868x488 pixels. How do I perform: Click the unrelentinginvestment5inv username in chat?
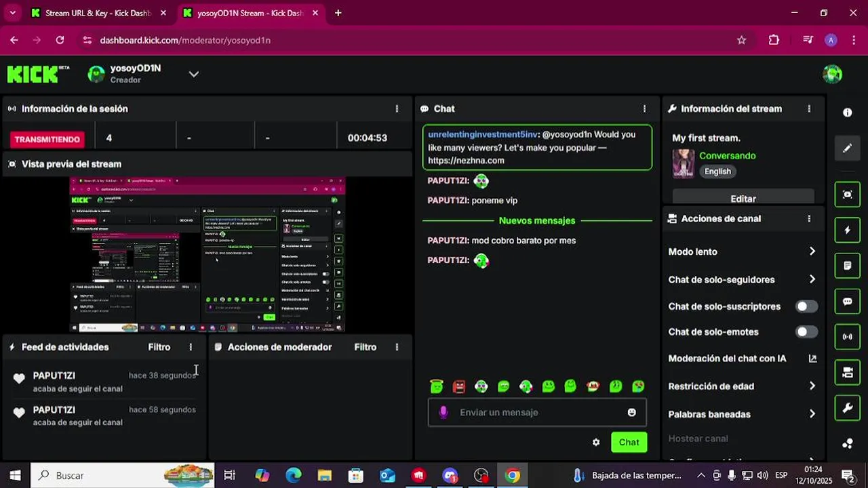[x=483, y=134]
